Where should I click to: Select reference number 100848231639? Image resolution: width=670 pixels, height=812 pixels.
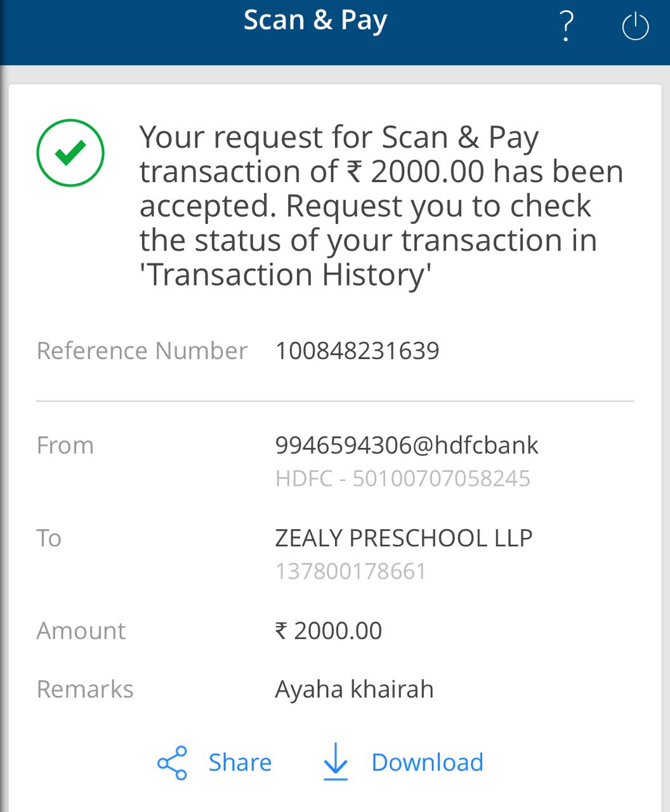[x=357, y=351]
